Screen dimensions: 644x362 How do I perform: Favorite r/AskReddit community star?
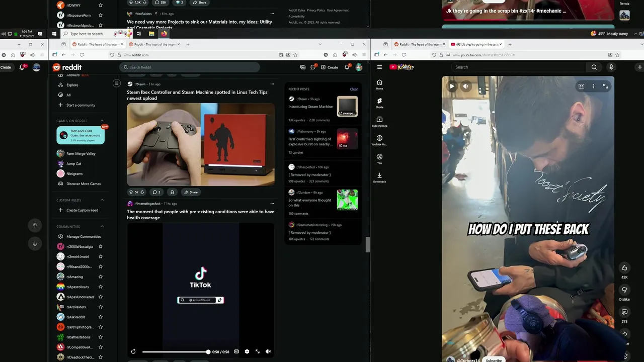coord(101,317)
